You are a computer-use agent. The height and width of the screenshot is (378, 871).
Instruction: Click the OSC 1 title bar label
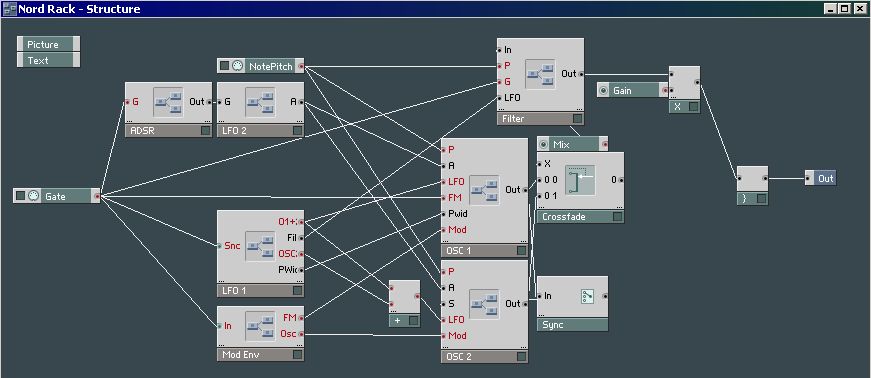459,251
